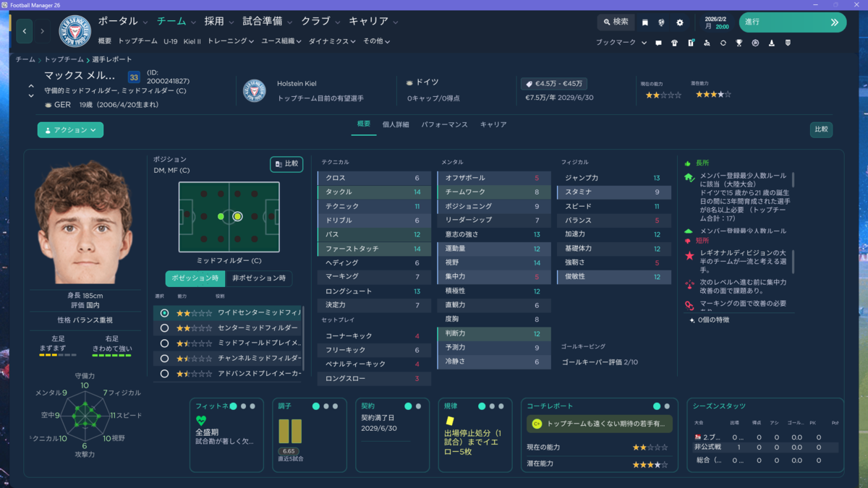Viewport: 868px width, 488px height.
Task: Open the circular arrows transfer shortcut icon
Action: 723,43
